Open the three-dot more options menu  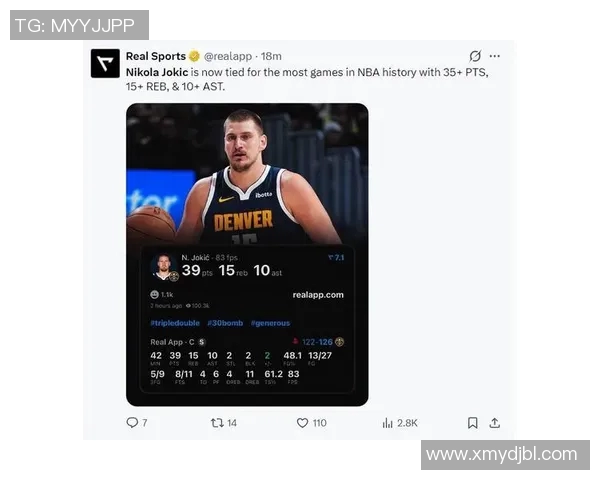494,56
